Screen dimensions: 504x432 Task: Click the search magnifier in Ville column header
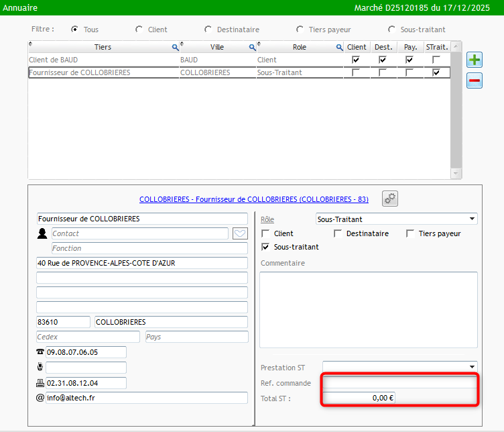tap(253, 48)
